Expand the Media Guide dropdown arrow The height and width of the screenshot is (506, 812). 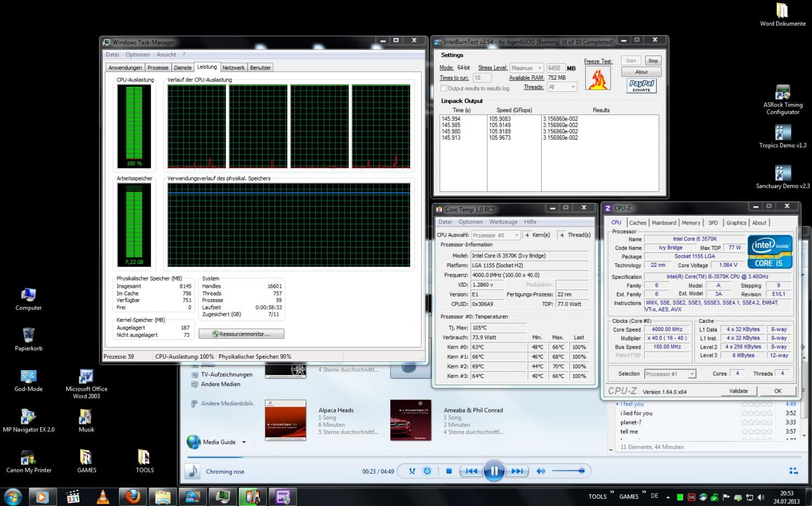pyautogui.click(x=244, y=442)
